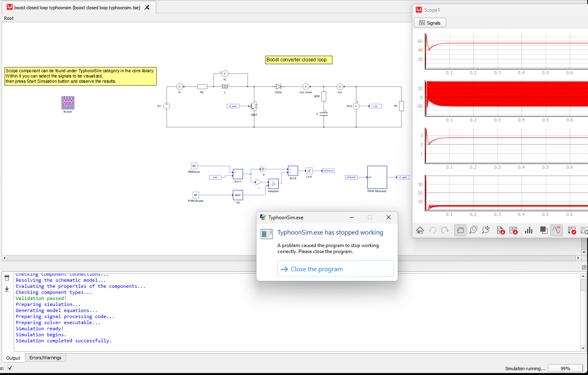Toggle the checkbox in the bottom status bar

[x=10, y=368]
